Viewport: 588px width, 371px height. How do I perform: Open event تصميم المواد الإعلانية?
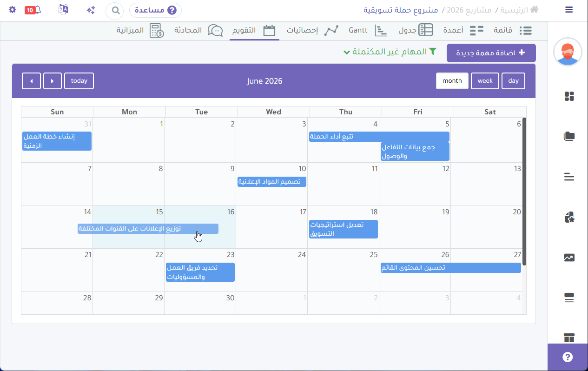point(272,182)
